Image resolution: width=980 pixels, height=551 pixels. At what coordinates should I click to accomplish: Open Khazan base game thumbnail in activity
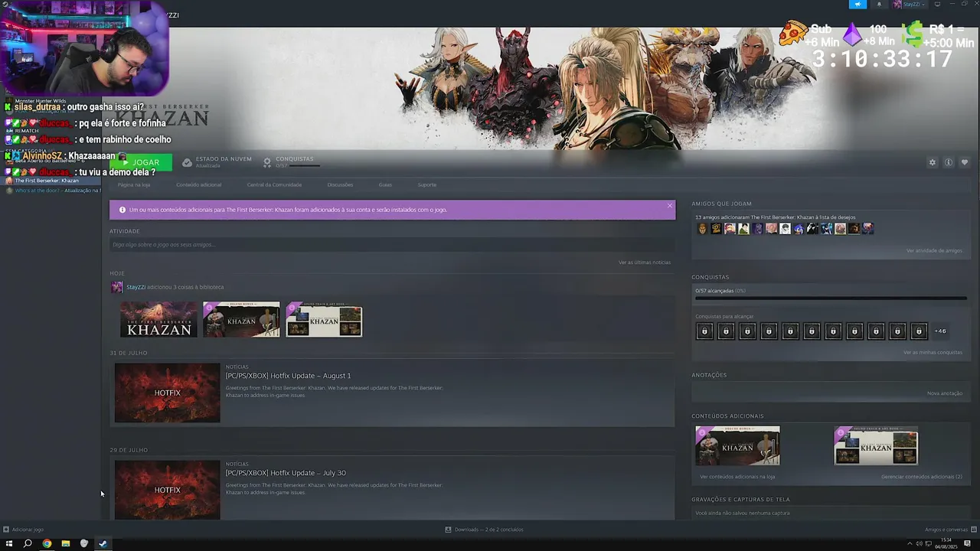click(x=158, y=319)
